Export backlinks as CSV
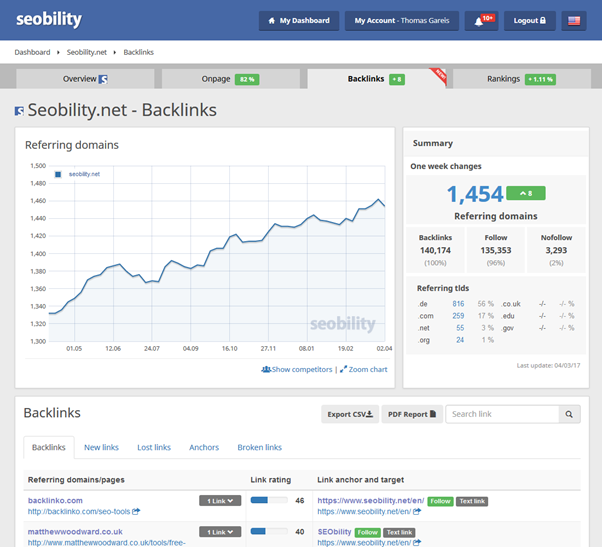This screenshot has width=602, height=547. pyautogui.click(x=350, y=414)
